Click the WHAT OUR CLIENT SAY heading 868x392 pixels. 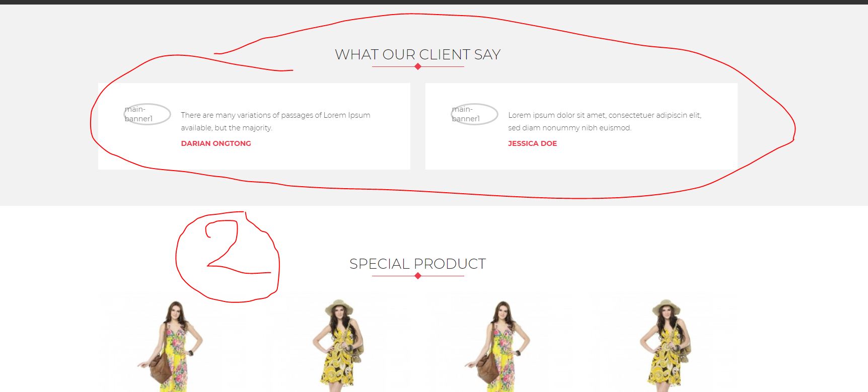(418, 54)
